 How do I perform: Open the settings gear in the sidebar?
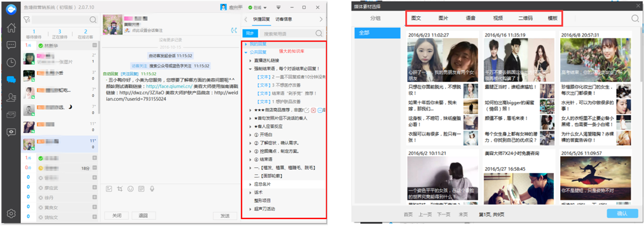[11, 213]
